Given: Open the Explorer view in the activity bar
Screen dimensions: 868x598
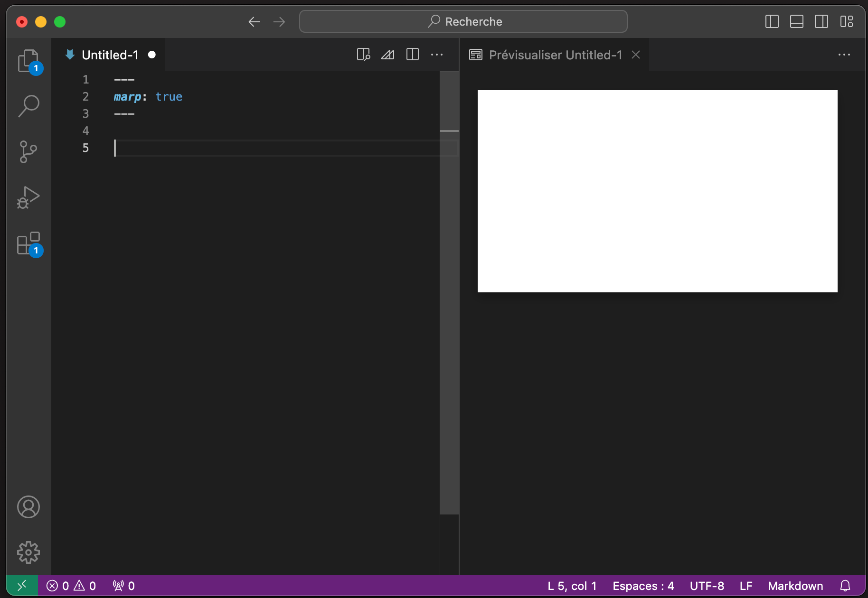Looking at the screenshot, I should tap(28, 61).
